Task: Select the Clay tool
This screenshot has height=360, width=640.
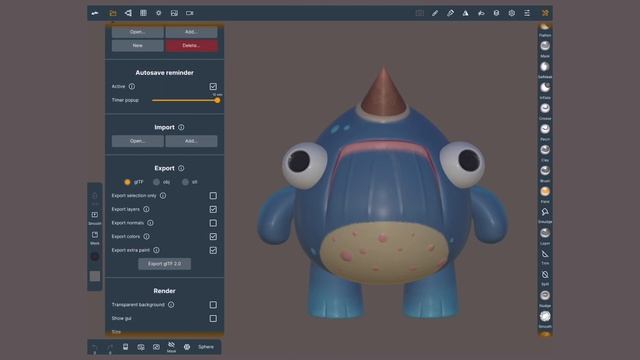Action: tap(545, 152)
